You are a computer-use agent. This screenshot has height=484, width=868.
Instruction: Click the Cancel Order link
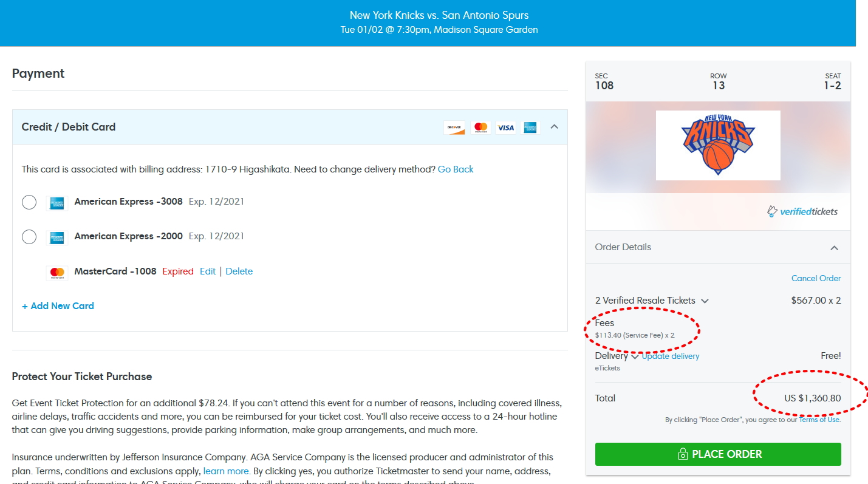pyautogui.click(x=816, y=278)
